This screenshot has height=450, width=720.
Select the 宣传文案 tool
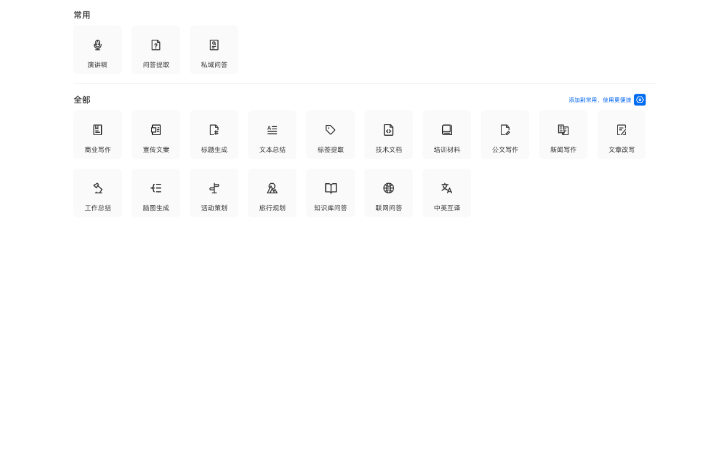(156, 135)
